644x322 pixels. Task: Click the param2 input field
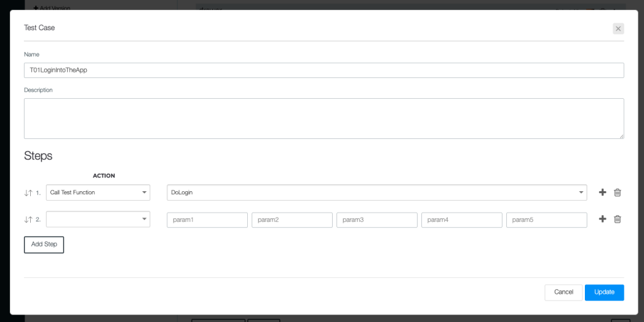click(292, 219)
